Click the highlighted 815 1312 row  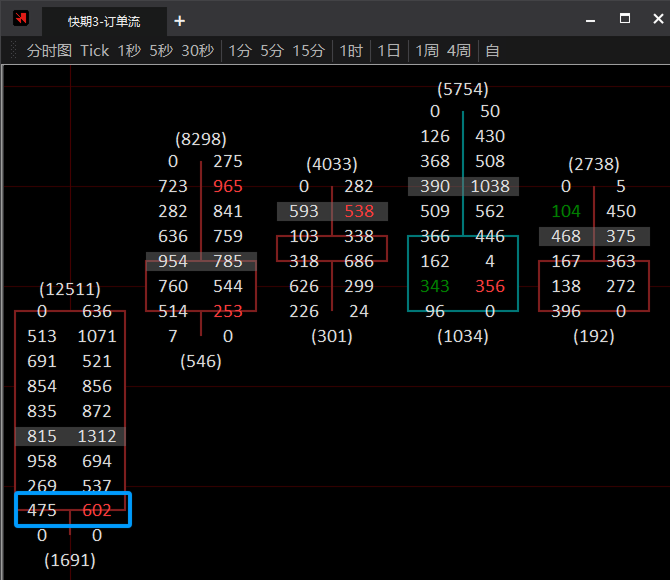(70, 436)
